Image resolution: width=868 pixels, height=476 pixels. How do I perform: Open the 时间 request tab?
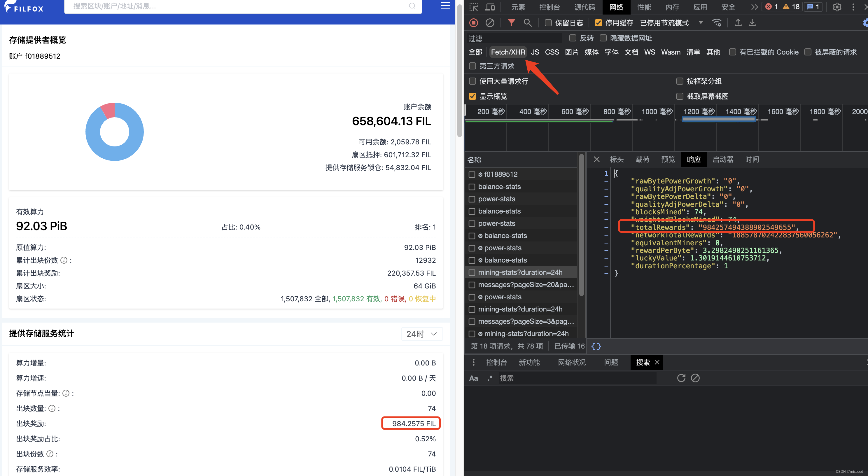[752, 159]
